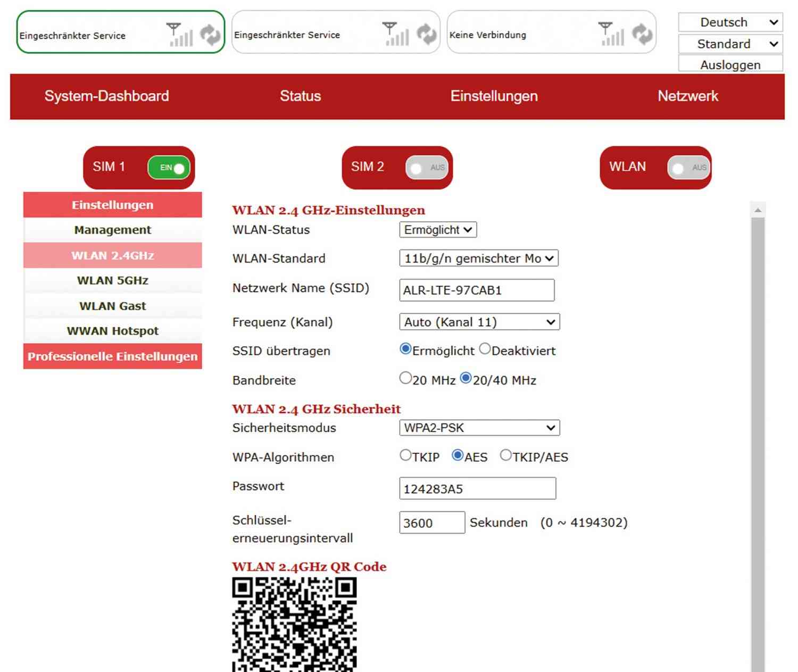Turn off the SIM 1 switch

point(169,168)
